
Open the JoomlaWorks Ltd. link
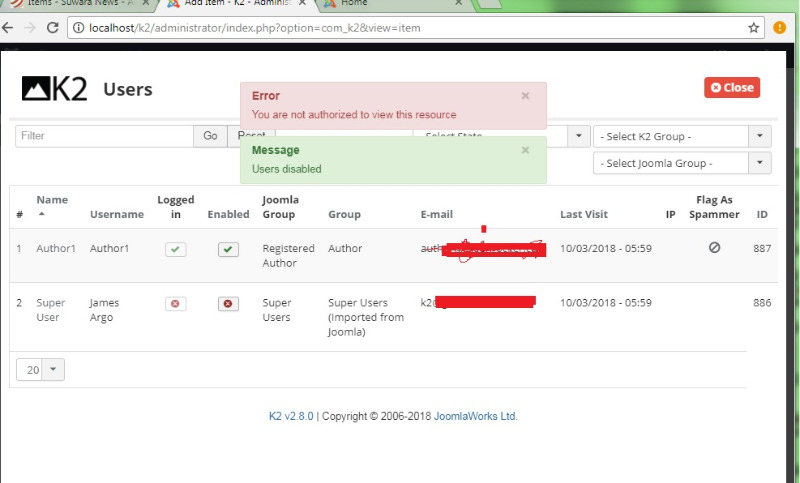tap(476, 416)
